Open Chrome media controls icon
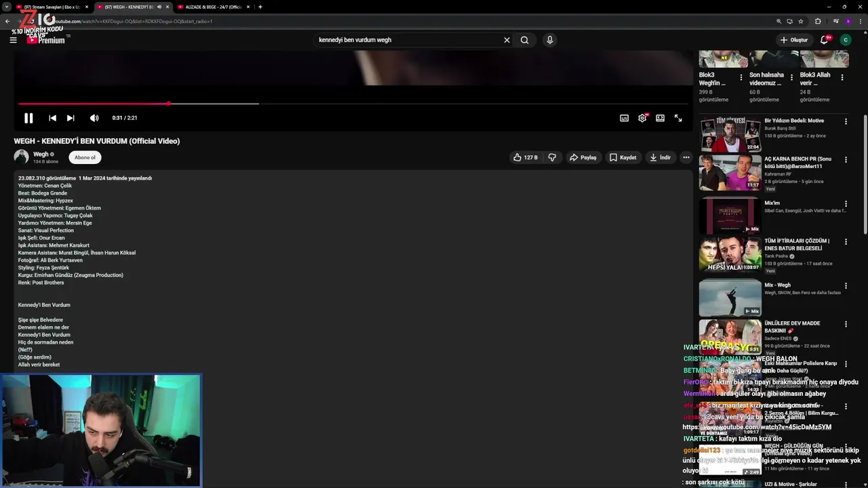Screen dimensions: 868x488 [835, 21]
